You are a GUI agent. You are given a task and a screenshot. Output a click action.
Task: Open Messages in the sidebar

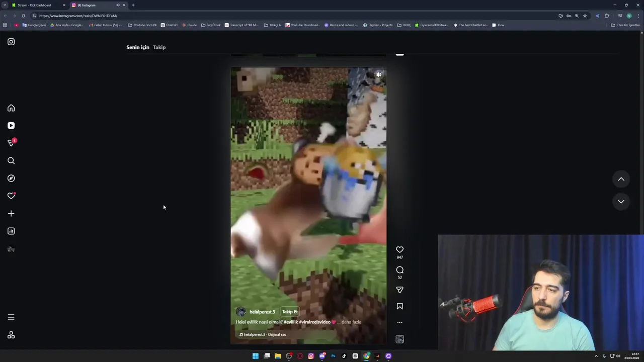[x=11, y=143]
